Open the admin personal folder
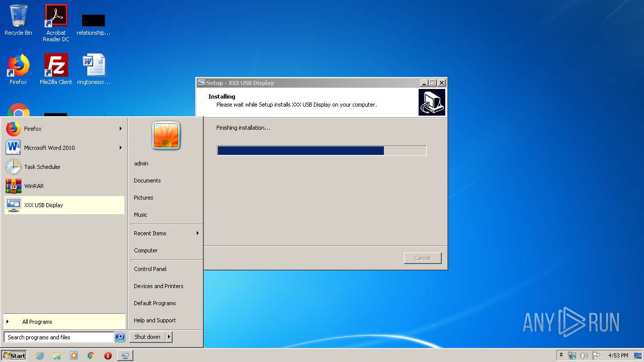Viewport: 644px width, 362px height. click(x=166, y=163)
